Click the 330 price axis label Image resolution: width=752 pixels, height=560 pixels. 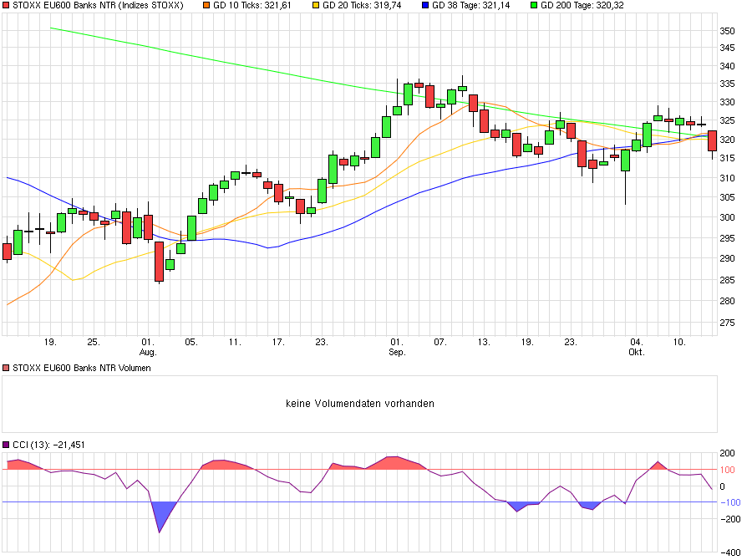[x=727, y=102]
